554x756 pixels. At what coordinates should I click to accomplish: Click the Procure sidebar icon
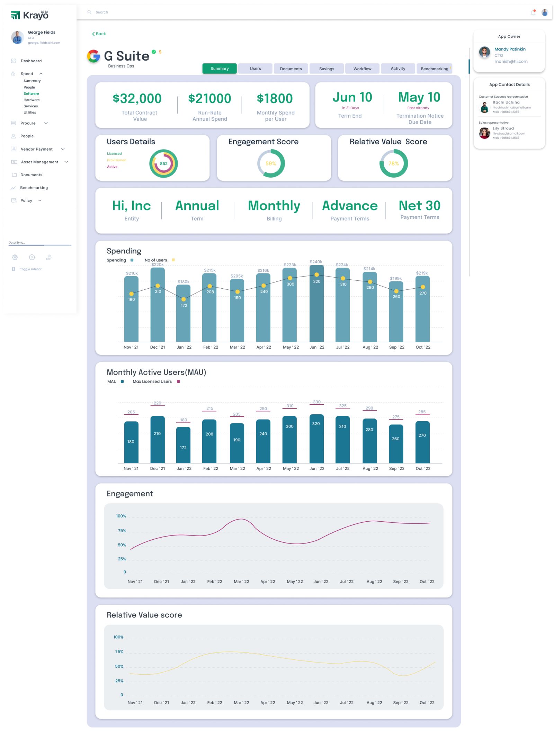(14, 123)
